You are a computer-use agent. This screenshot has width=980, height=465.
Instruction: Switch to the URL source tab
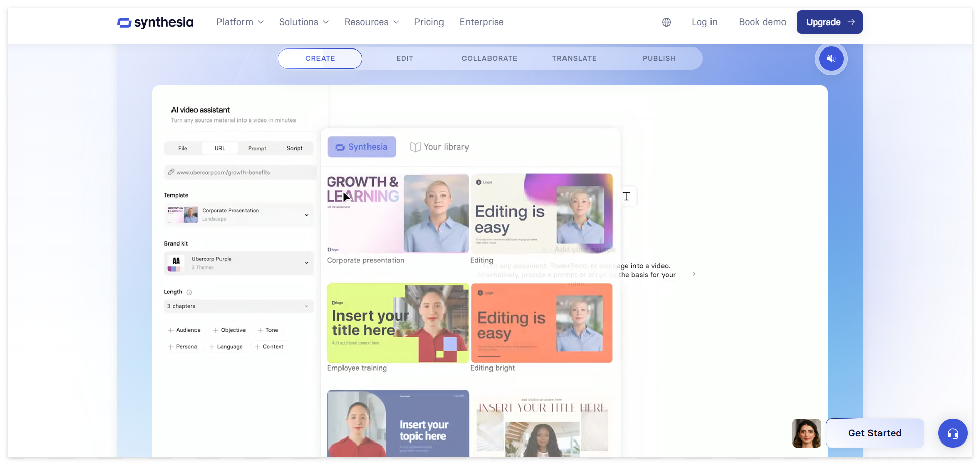click(x=220, y=149)
